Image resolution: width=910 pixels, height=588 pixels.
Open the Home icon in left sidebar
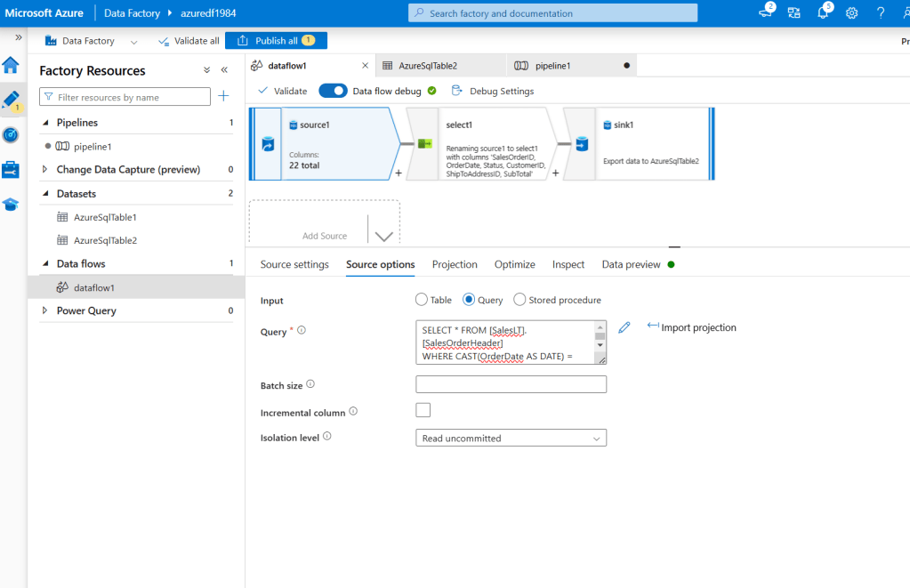(x=11, y=65)
